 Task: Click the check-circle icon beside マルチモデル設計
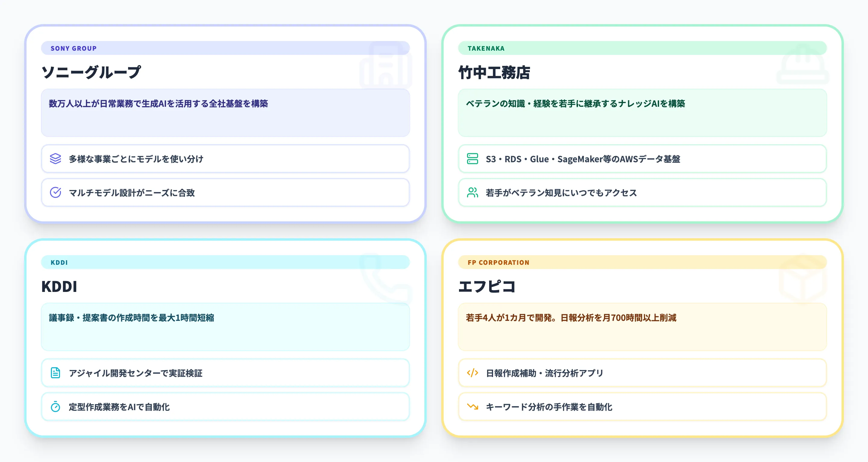(55, 192)
